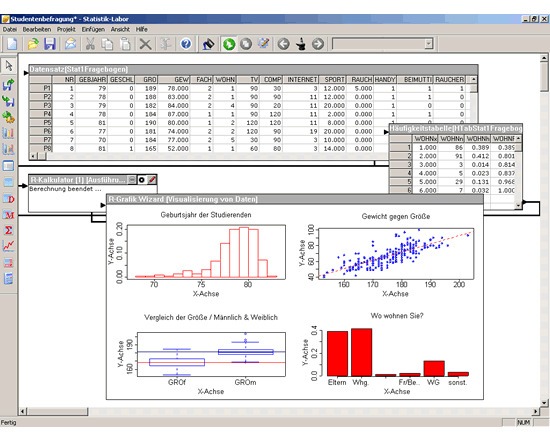Click the main canvas scroll right arrow
The height and width of the screenshot is (440, 550).
point(535,411)
